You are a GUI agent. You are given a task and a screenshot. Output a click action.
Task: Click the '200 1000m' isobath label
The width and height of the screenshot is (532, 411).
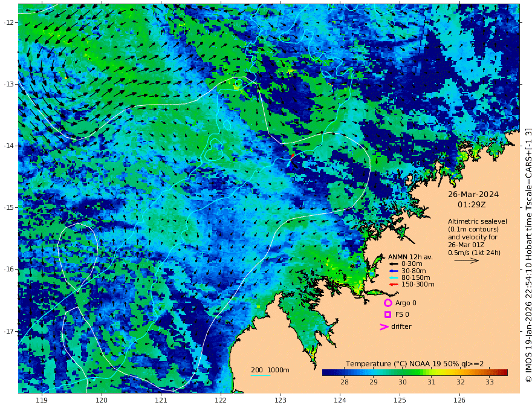(270, 370)
